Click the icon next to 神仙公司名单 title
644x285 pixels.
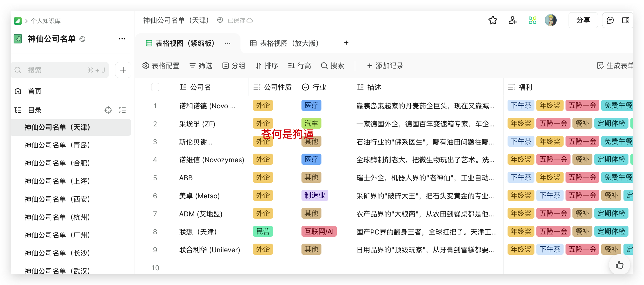click(82, 39)
